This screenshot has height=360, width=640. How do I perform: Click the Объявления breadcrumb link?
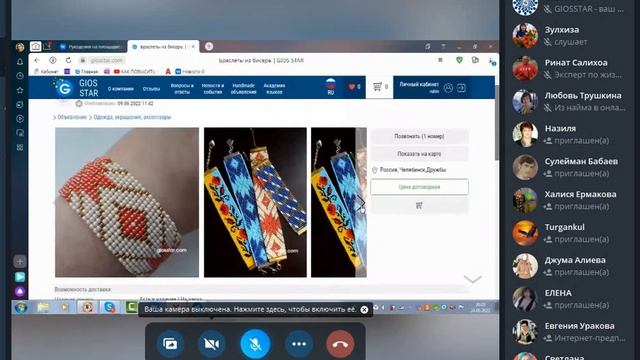[x=72, y=117]
